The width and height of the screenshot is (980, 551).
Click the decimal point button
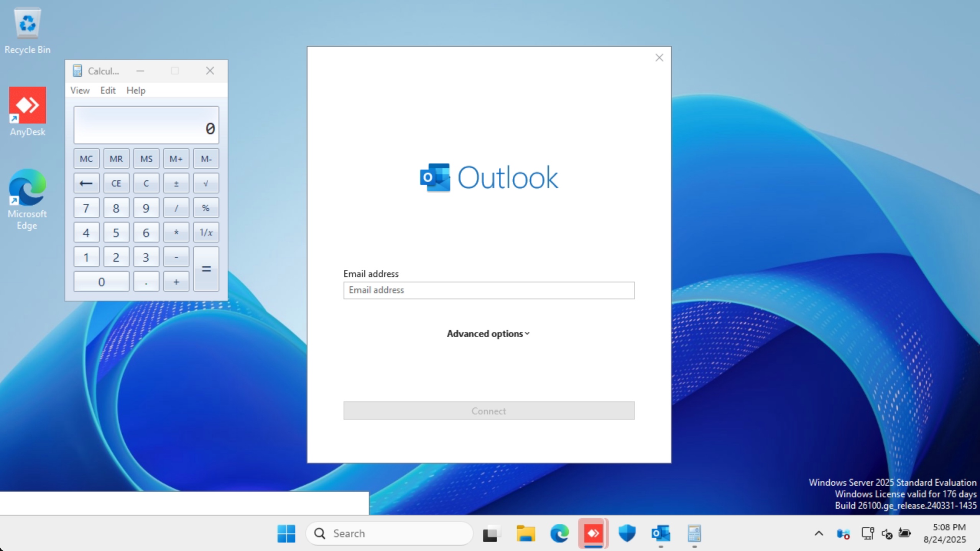tap(146, 282)
